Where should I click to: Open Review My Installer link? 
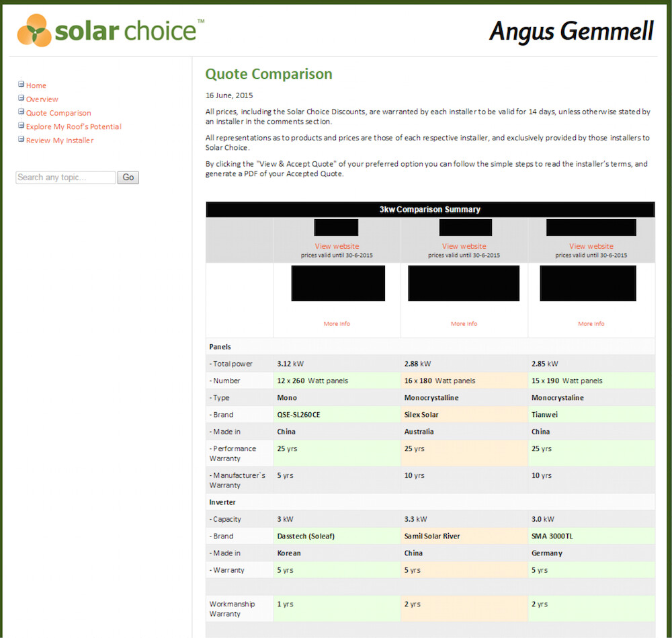click(60, 141)
